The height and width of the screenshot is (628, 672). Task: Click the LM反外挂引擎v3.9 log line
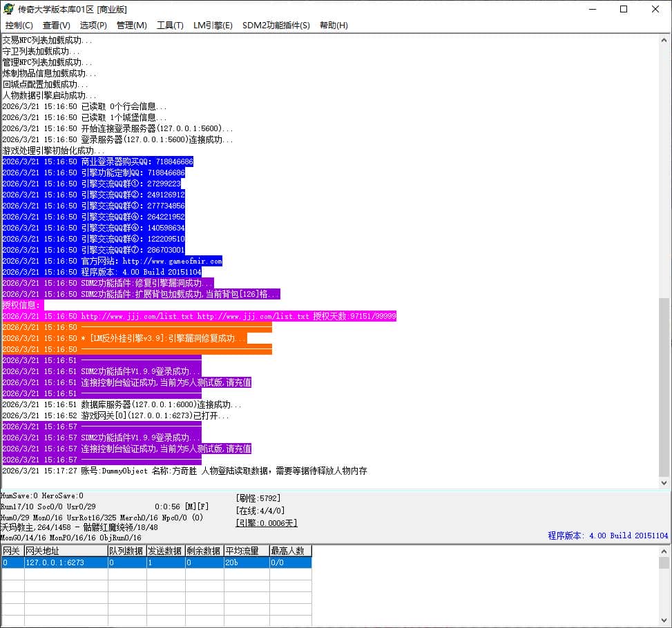(x=125, y=338)
